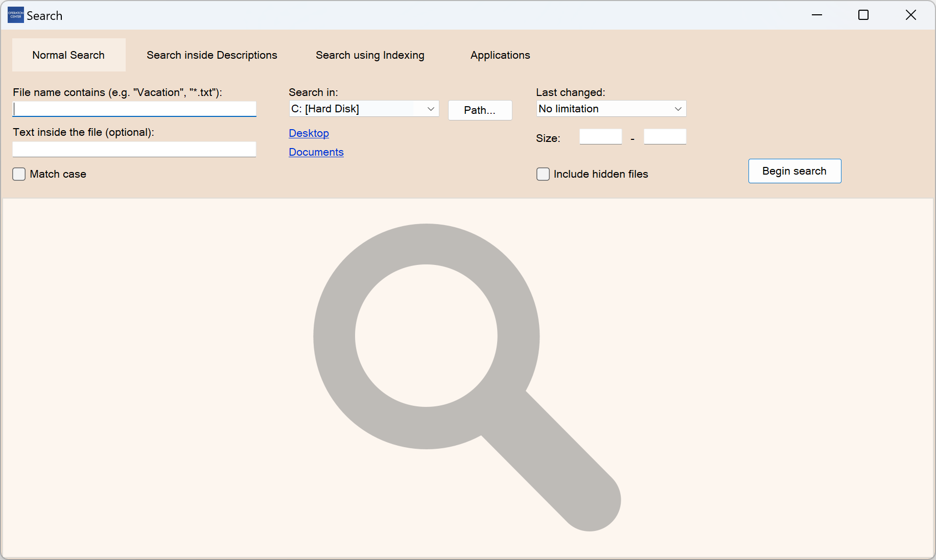Viewport: 936px width, 560px height.
Task: Enable the Match case checkbox
Action: click(19, 174)
